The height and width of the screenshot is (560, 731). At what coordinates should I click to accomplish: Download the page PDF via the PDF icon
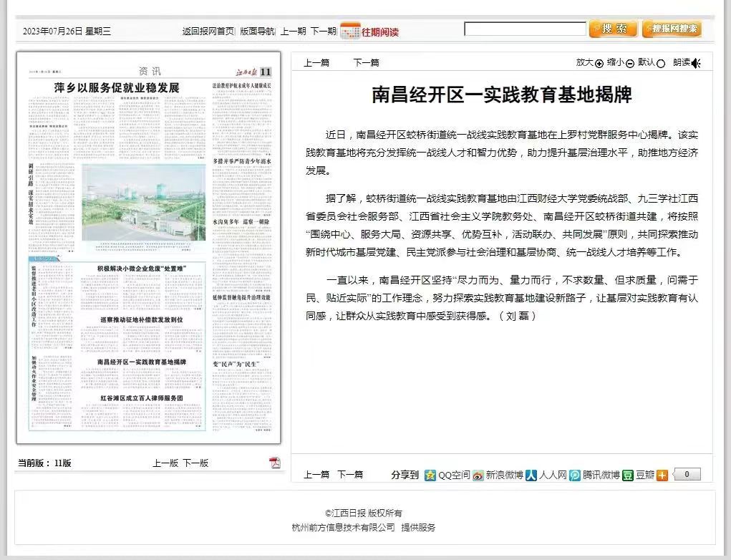pyautogui.click(x=274, y=463)
